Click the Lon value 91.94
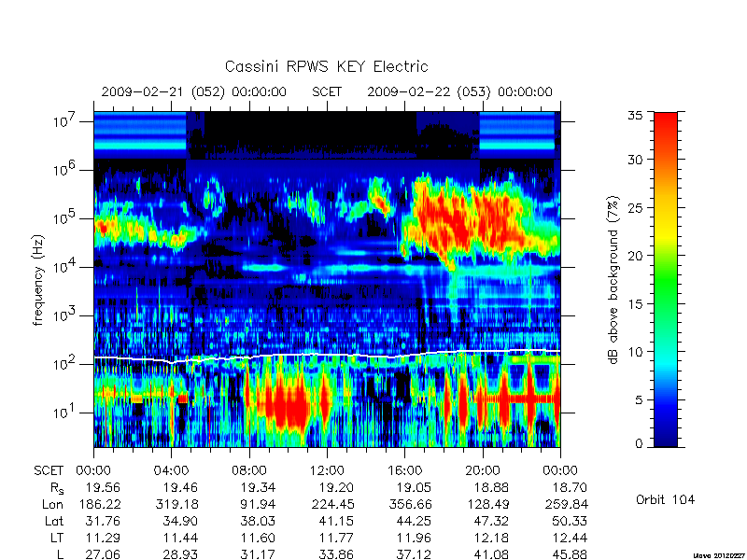This screenshot has height=560, width=747. click(258, 504)
